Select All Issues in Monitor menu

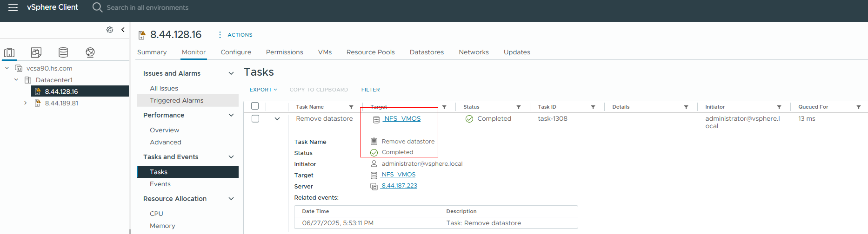pos(164,88)
